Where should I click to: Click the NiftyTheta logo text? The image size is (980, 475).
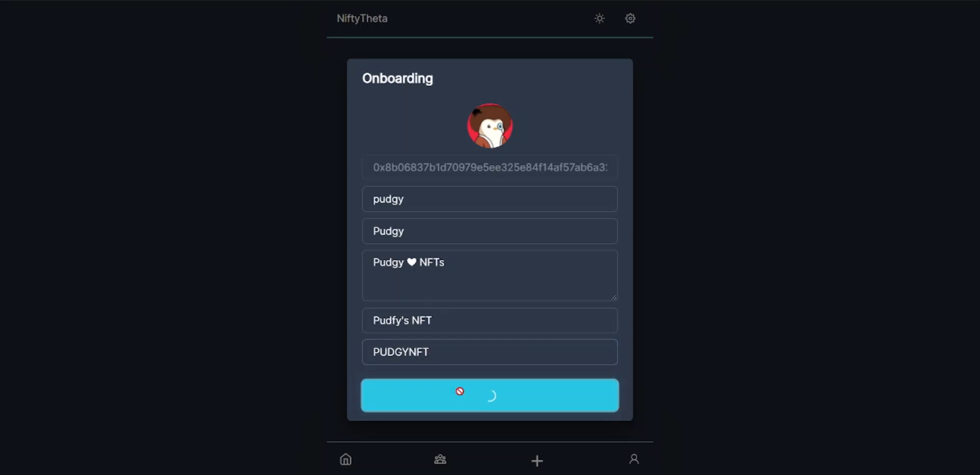coord(362,18)
